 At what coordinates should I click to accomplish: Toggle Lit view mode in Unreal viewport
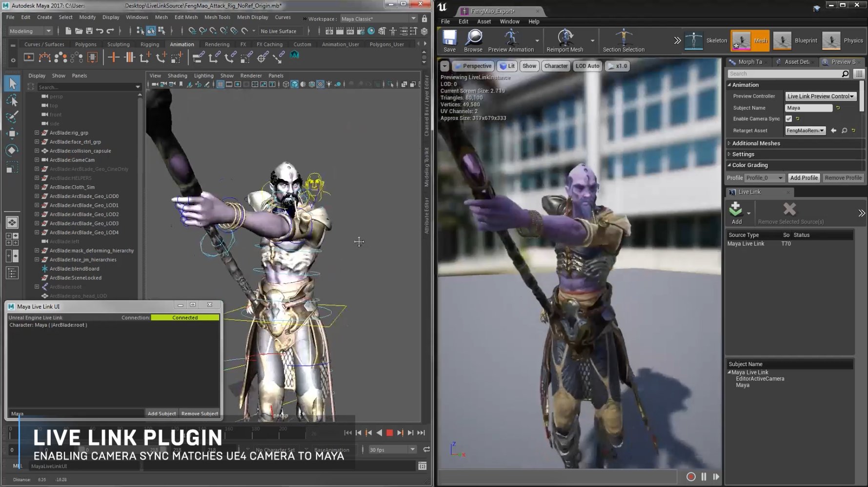pos(507,66)
